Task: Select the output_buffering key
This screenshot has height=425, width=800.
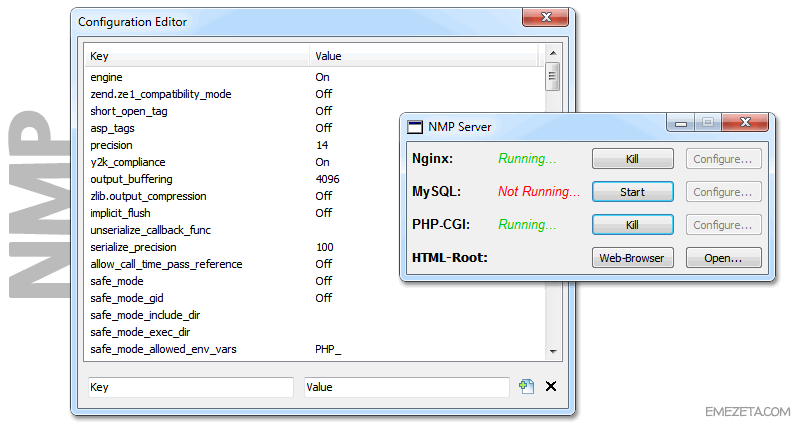Action: tap(131, 179)
